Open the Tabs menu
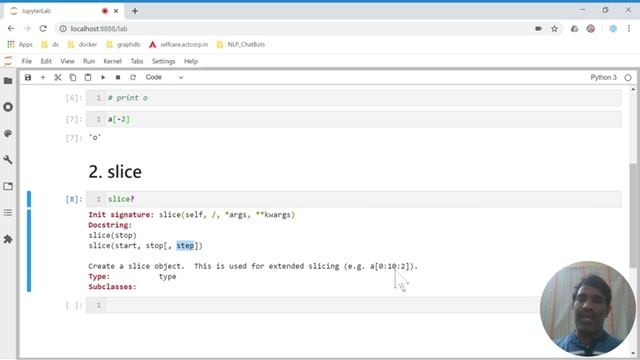 point(137,61)
